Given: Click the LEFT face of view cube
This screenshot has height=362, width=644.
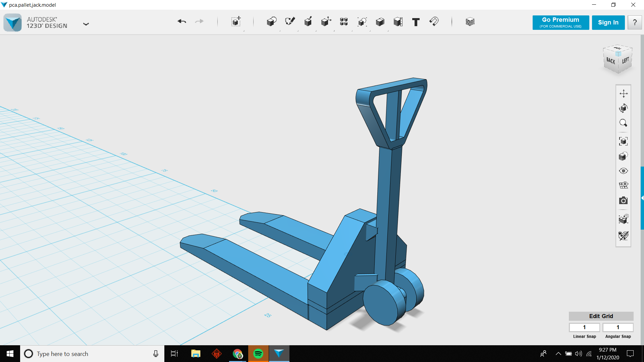Looking at the screenshot, I should tap(626, 61).
